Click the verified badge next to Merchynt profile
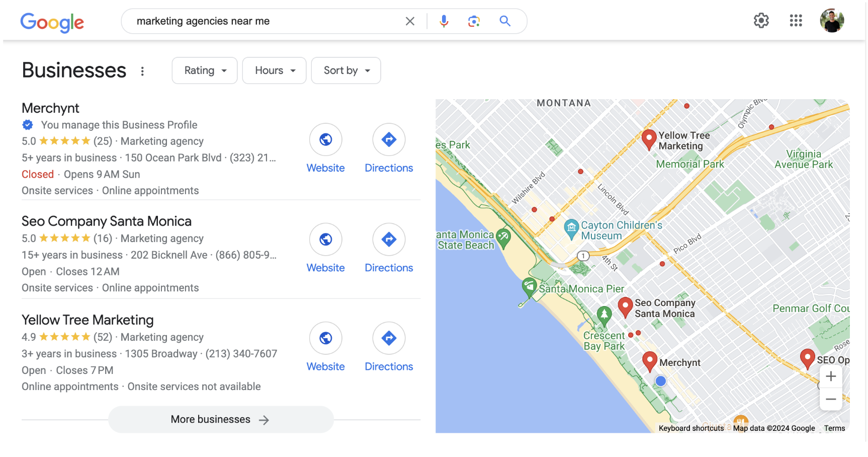Viewport: 868px width, 457px height. [28, 125]
